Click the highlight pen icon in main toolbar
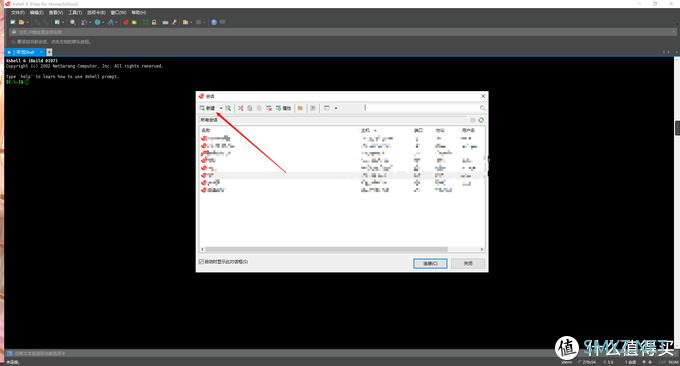The height and width of the screenshot is (366, 680). (x=174, y=22)
